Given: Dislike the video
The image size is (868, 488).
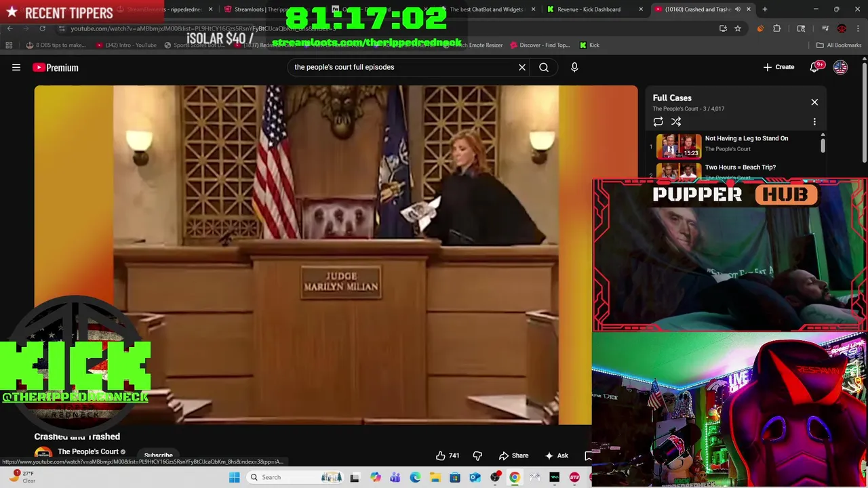Looking at the screenshot, I should 477,455.
